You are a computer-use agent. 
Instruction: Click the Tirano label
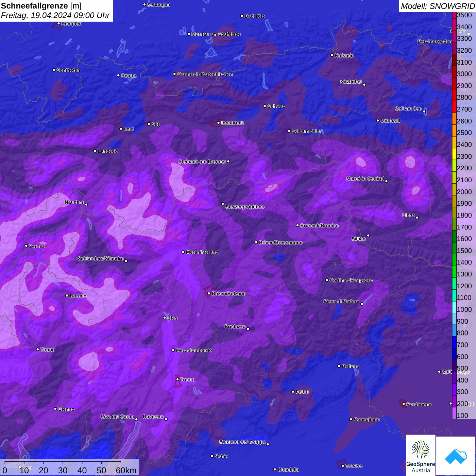click(x=48, y=350)
